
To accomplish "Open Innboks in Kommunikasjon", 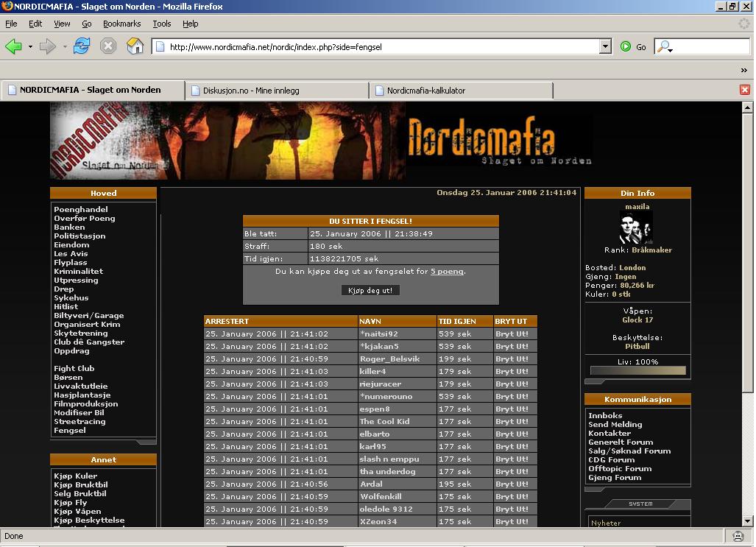I will 605,415.
